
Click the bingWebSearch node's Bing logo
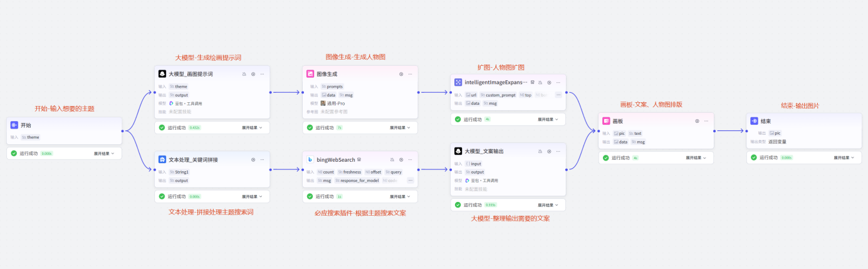click(310, 160)
